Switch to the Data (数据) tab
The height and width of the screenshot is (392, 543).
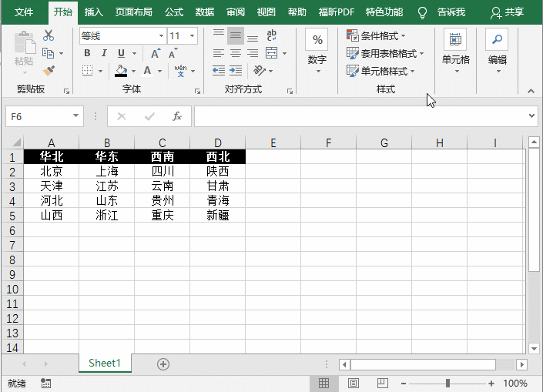[205, 12]
